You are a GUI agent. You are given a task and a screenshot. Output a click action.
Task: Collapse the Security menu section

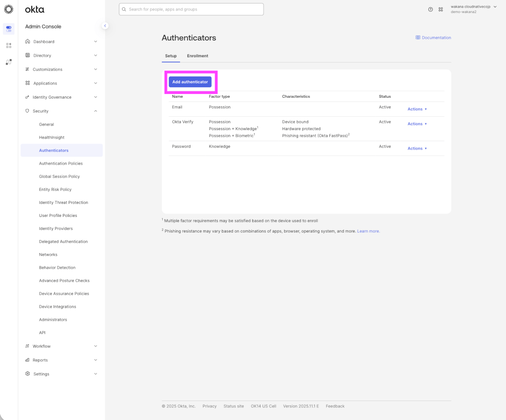[95, 111]
